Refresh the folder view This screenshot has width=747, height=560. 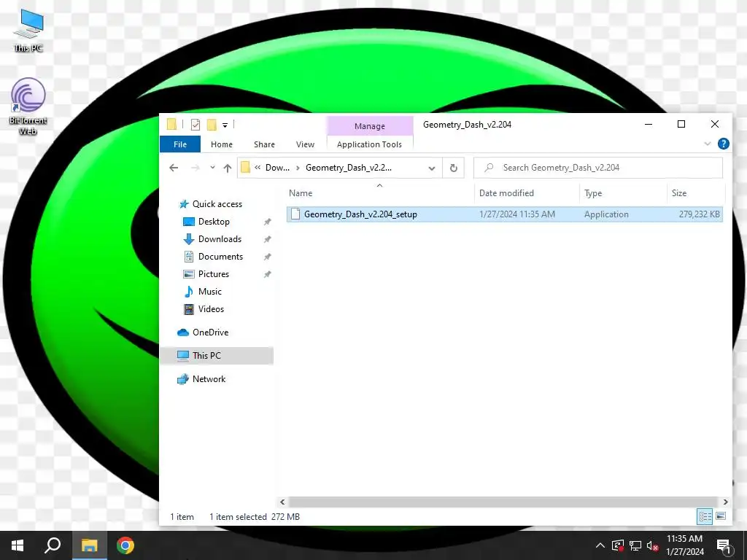(x=454, y=168)
